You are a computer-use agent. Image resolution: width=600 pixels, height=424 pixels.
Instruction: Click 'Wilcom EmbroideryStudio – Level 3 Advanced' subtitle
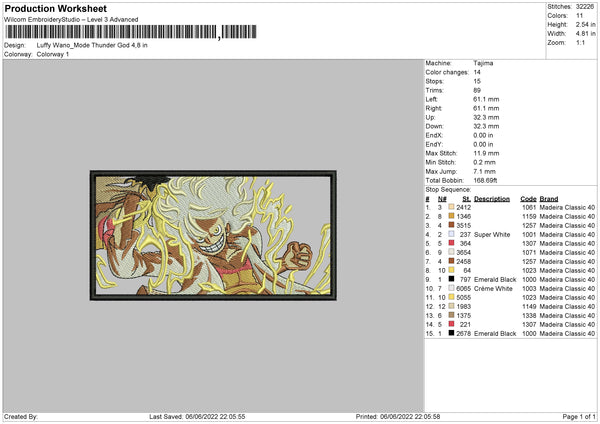click(x=71, y=20)
